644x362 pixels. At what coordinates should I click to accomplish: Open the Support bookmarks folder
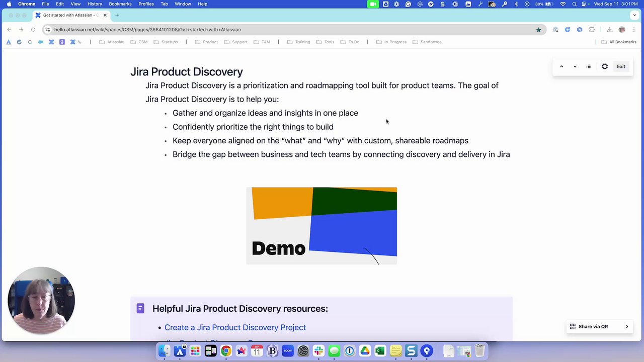[x=235, y=42]
